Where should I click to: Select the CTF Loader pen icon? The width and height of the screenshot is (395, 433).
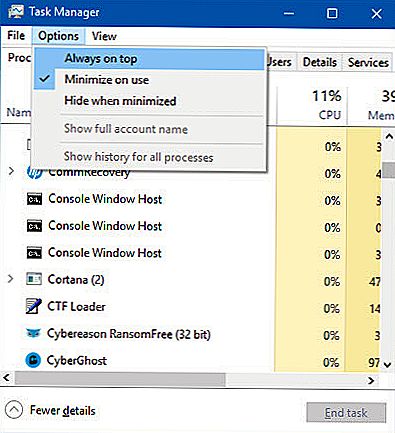coord(34,306)
